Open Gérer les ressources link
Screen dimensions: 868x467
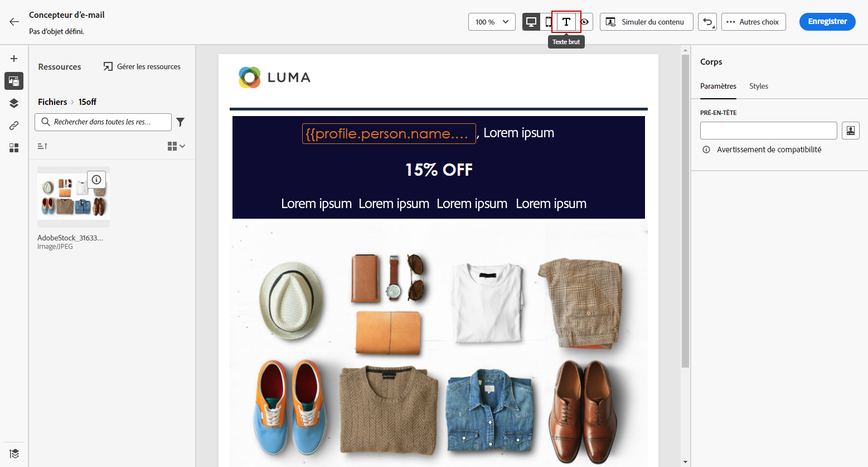pyautogui.click(x=142, y=66)
